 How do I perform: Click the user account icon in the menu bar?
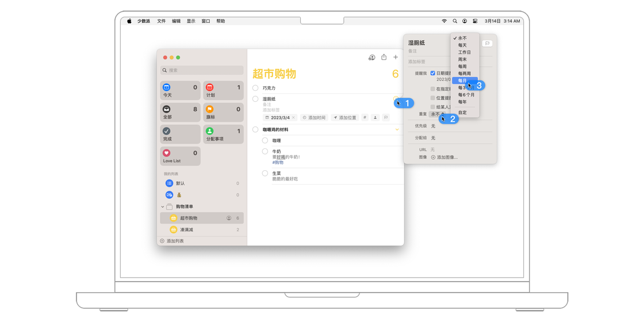[x=465, y=21]
